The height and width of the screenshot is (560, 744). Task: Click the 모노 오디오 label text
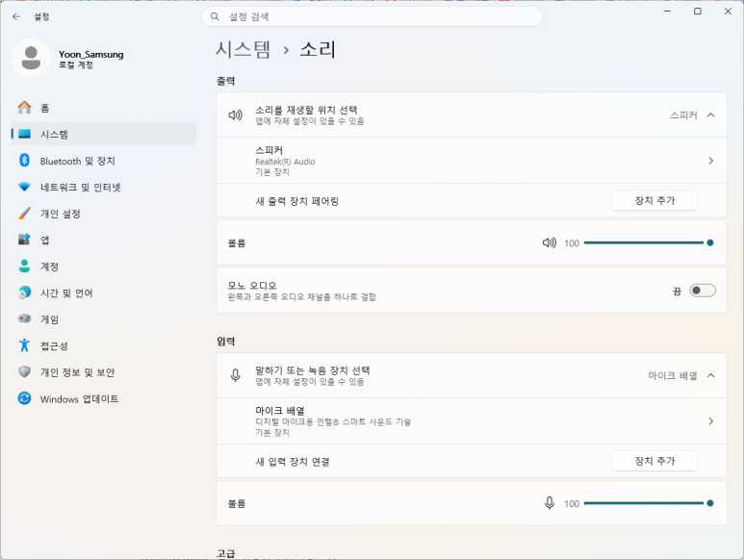tap(251, 286)
